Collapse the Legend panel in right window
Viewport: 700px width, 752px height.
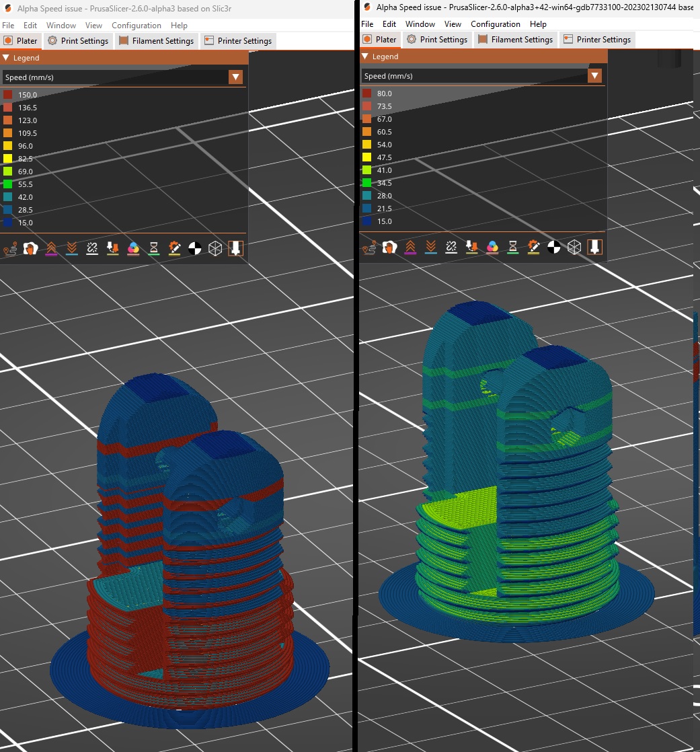[365, 56]
